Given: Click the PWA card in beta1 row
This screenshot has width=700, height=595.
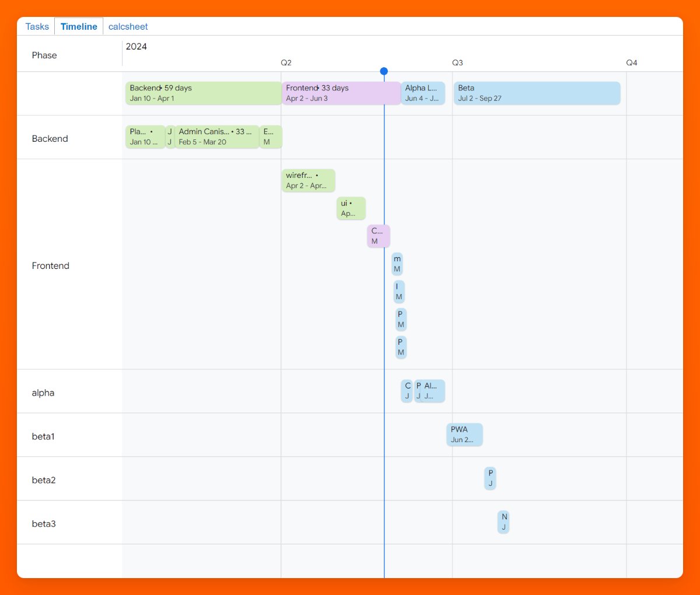Looking at the screenshot, I should [x=464, y=435].
